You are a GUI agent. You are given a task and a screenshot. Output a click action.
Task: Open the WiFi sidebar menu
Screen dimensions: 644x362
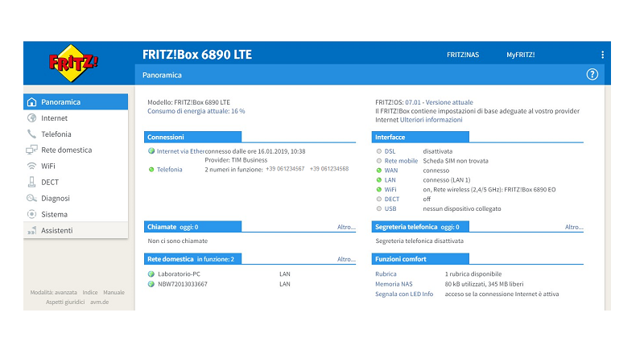coord(76,166)
